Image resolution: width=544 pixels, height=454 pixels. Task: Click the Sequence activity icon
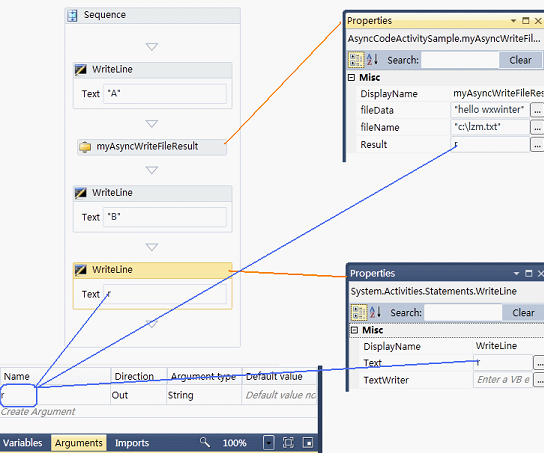[x=72, y=16]
